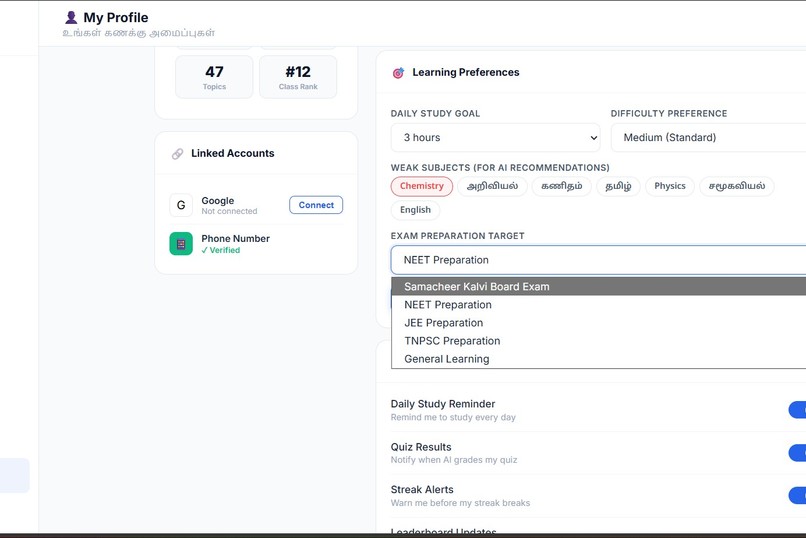Click the My Profile heading

[x=116, y=17]
